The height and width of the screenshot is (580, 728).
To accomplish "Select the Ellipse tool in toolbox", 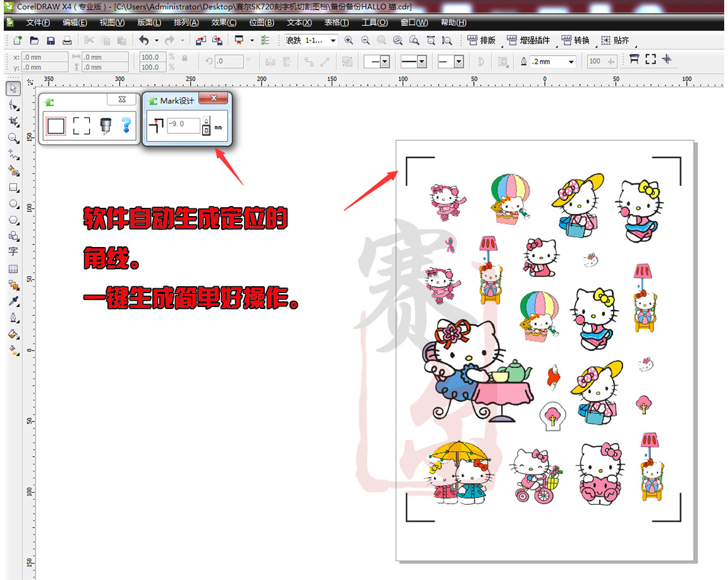I will [13, 203].
